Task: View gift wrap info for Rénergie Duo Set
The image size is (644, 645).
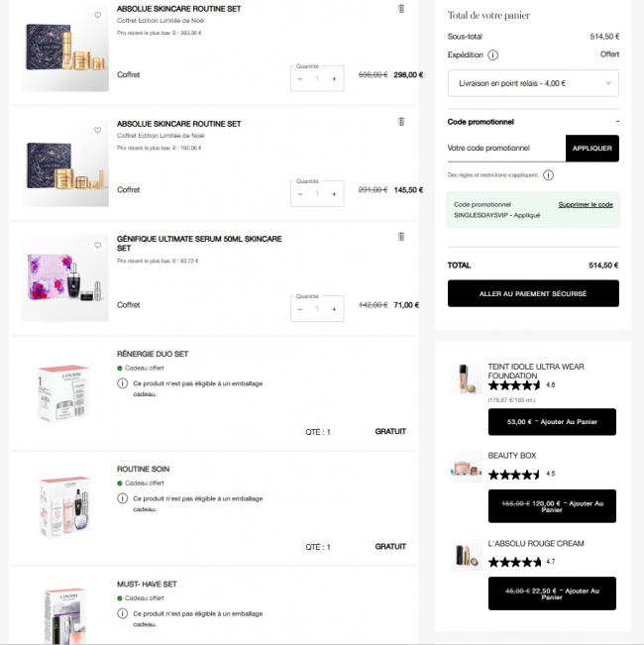Action: coord(122,383)
